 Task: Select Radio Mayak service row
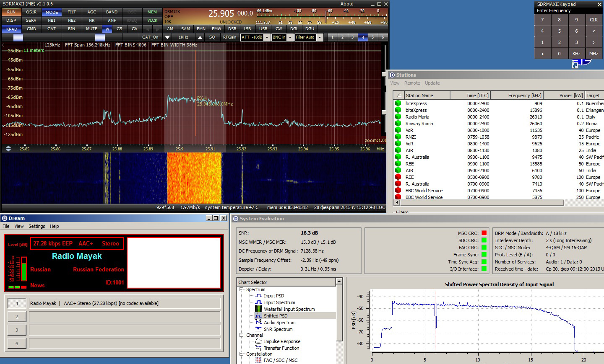coord(125,303)
